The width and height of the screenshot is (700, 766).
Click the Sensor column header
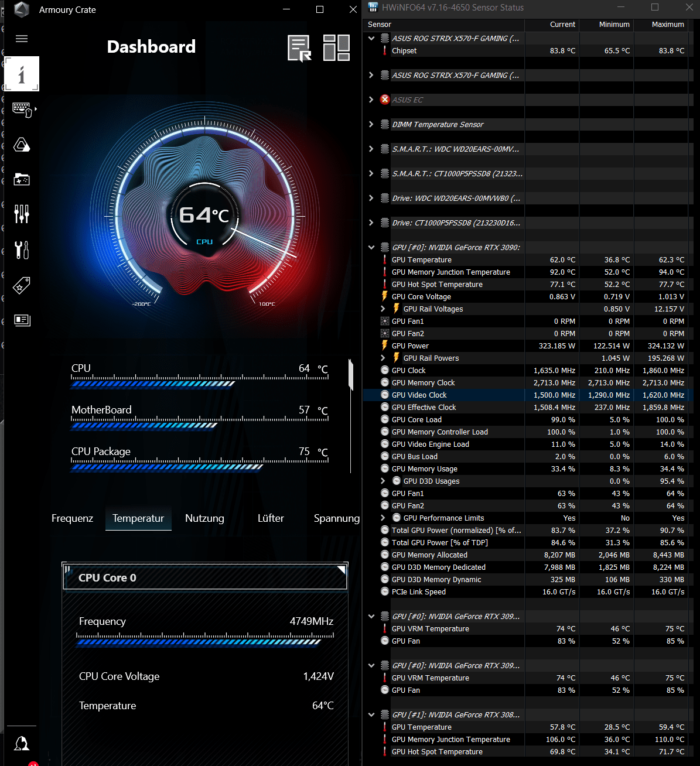(x=443, y=25)
